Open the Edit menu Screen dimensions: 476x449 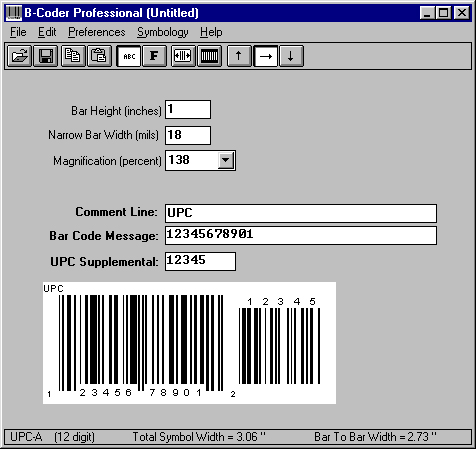[47, 32]
